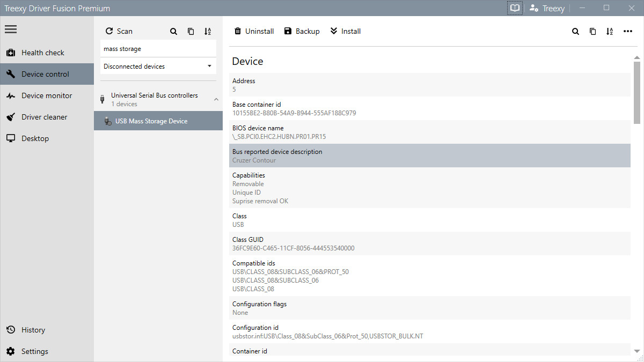Open the hamburger navigation menu

pyautogui.click(x=11, y=29)
